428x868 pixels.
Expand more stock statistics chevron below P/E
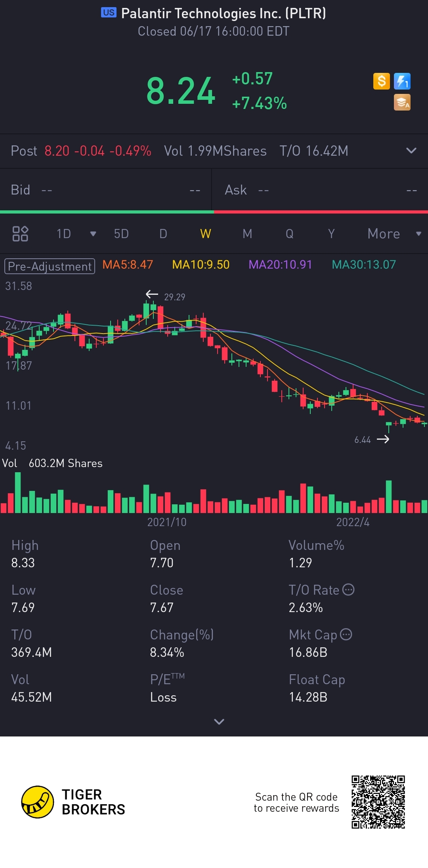point(219,721)
